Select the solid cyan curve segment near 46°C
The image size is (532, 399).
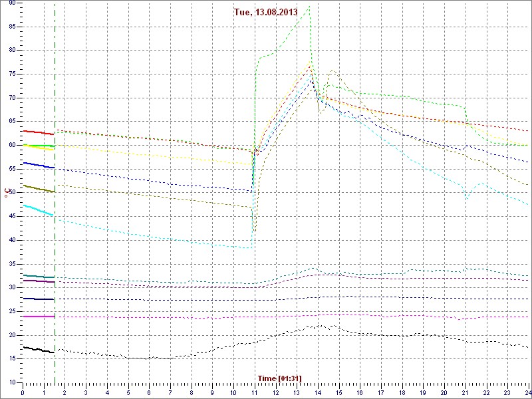click(39, 210)
